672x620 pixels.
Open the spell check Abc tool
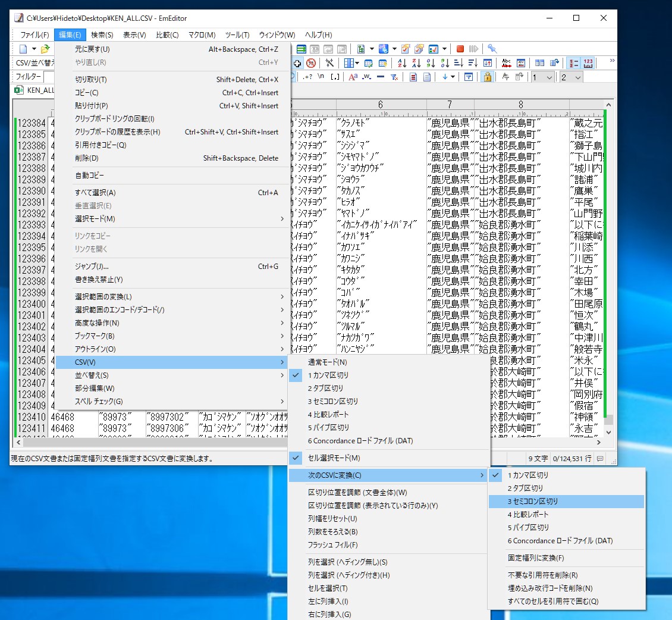click(x=506, y=62)
